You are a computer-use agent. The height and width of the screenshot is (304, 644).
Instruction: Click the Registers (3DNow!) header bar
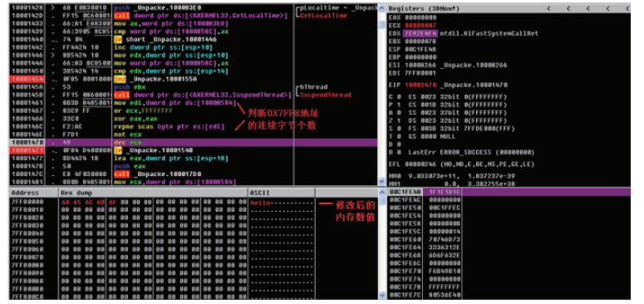(509, 8)
